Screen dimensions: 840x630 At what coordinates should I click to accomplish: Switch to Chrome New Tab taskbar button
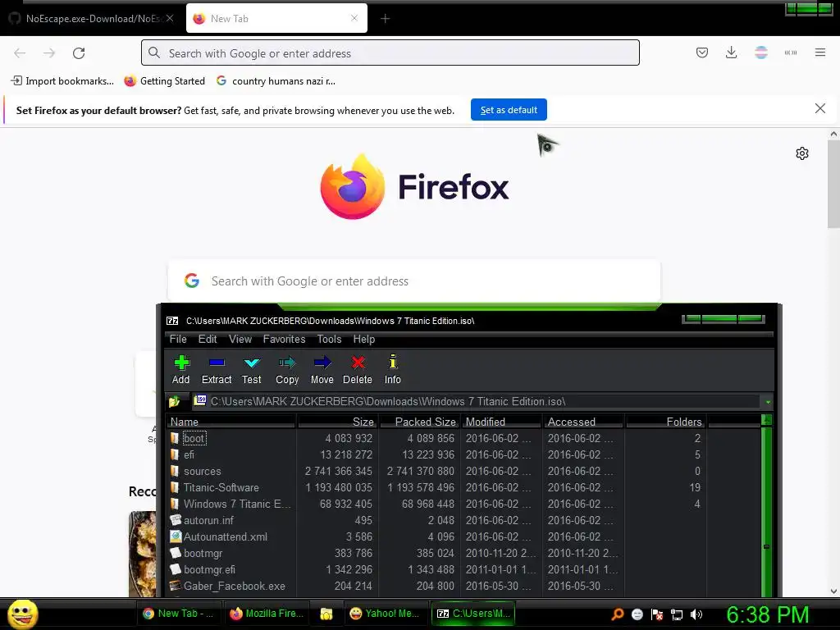coord(178,614)
